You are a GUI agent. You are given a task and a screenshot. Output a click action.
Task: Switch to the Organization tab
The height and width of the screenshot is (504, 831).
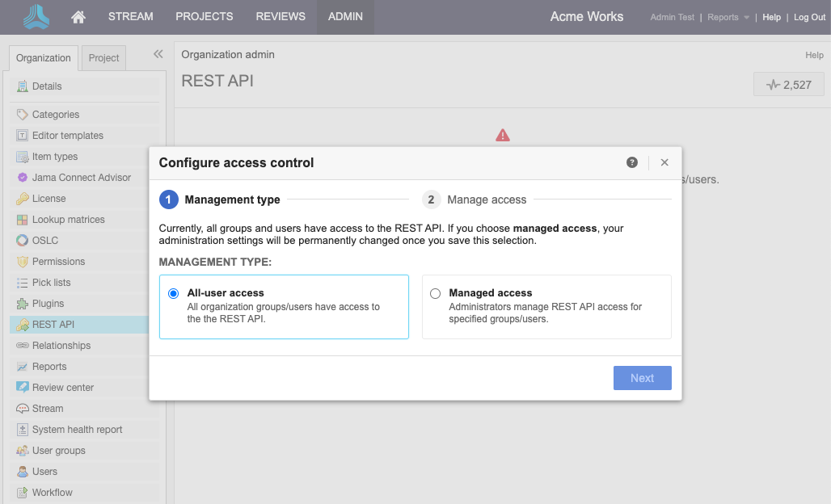[x=44, y=57]
